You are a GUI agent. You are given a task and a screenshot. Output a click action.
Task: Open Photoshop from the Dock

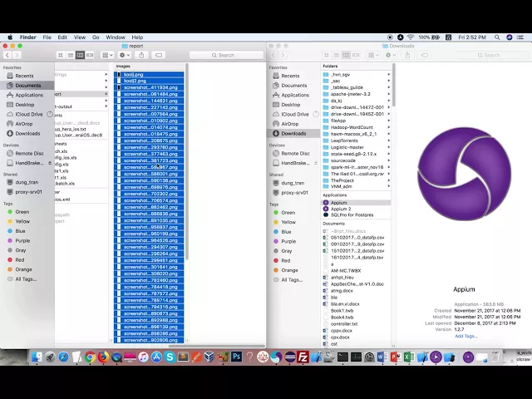[236, 357]
